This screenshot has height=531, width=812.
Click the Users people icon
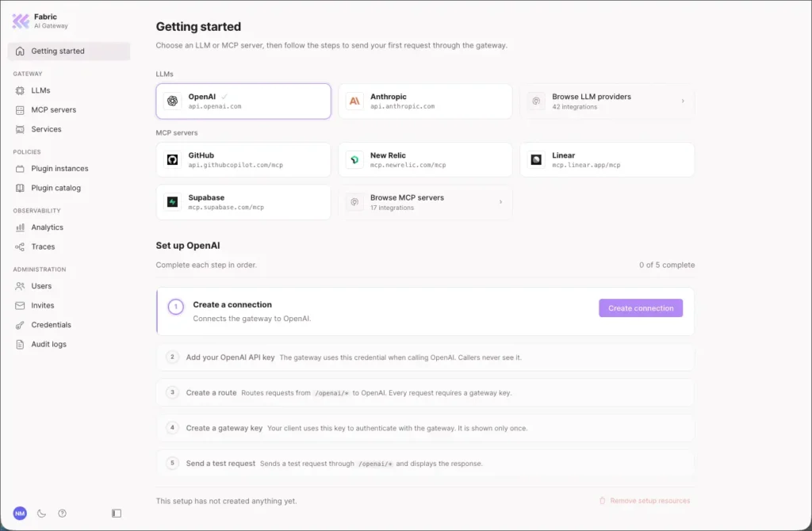(20, 286)
